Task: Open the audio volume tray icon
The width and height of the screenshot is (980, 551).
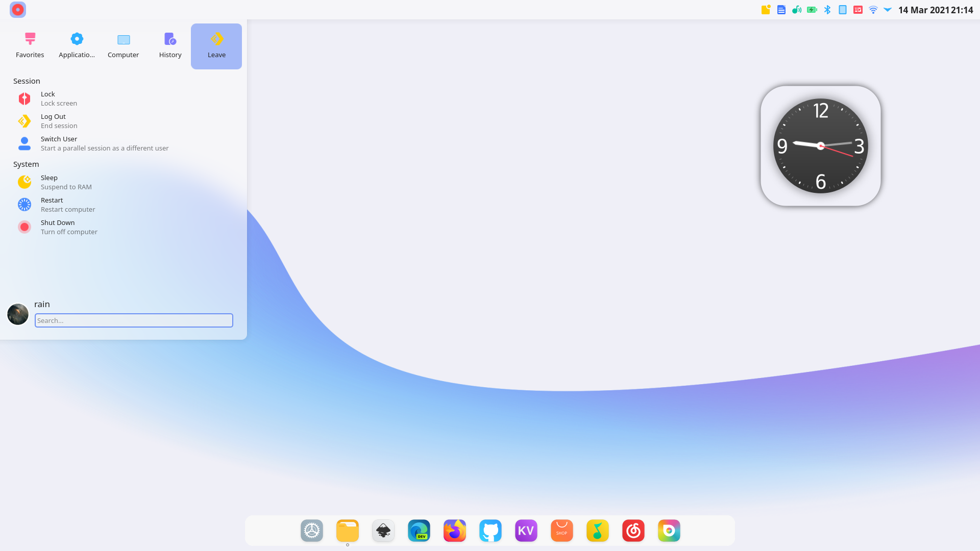Action: [796, 10]
